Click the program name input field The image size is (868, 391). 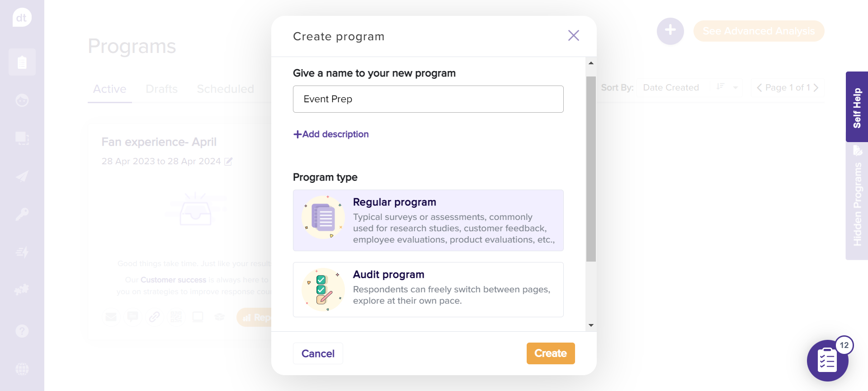428,99
